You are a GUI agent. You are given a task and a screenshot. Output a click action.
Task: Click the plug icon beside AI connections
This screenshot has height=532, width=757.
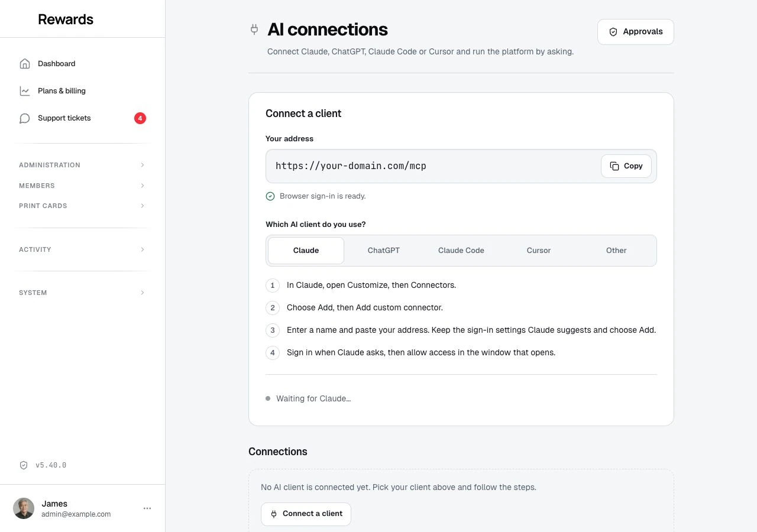coord(254,30)
